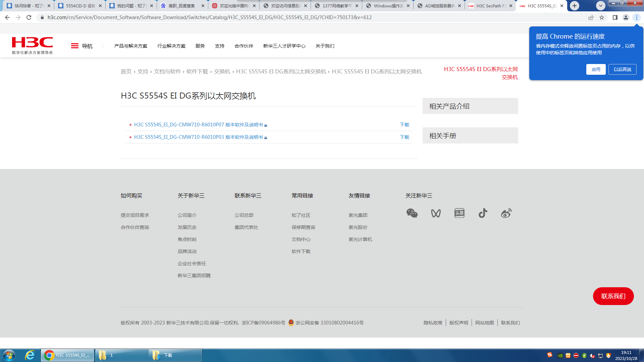Bookmark this page with the star icon
Image resolution: width=644 pixels, height=362 pixels.
point(602,17)
